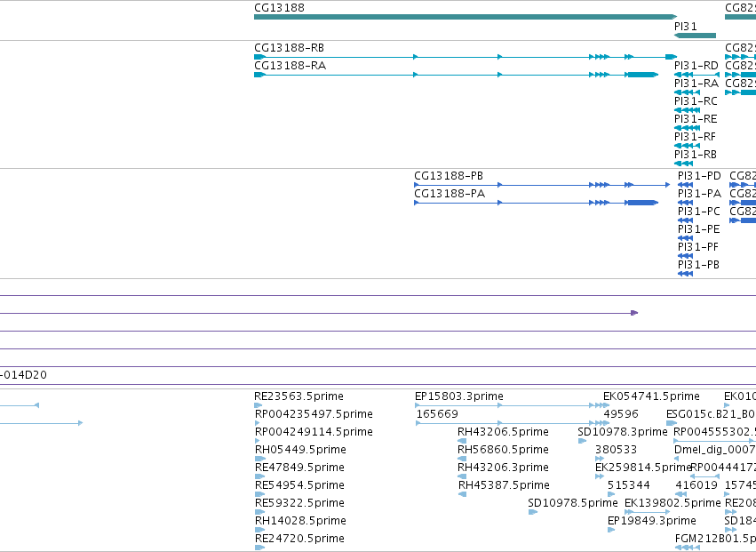Click the PI31-RD transcript glyph

696,75
